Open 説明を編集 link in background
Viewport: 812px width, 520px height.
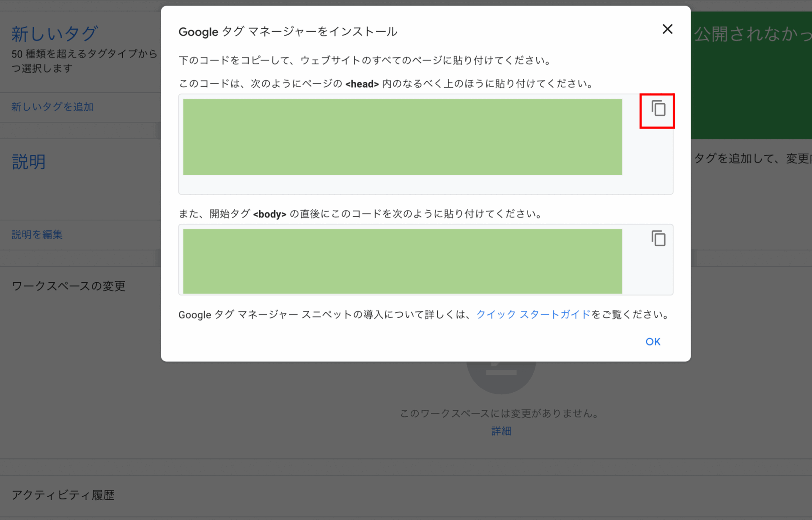pyautogui.click(x=37, y=234)
